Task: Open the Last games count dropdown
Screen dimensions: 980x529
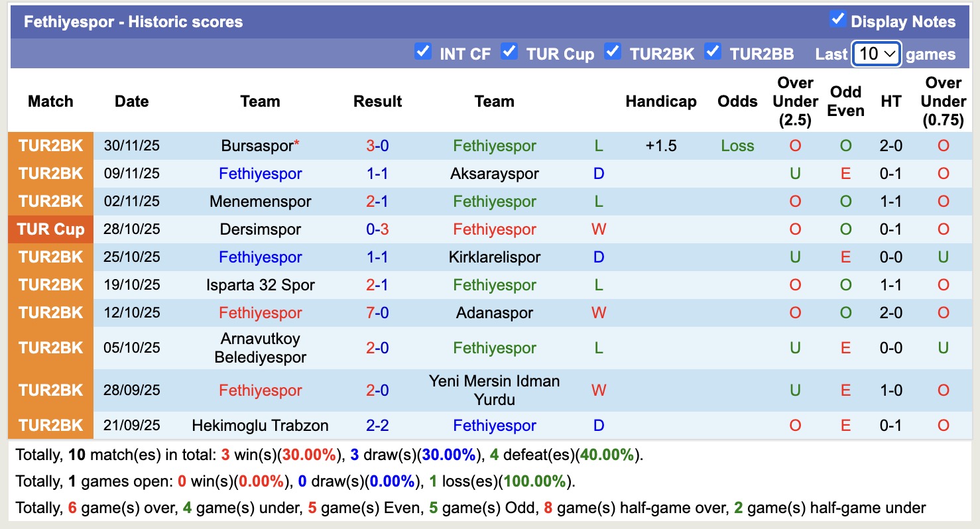Action: [876, 52]
